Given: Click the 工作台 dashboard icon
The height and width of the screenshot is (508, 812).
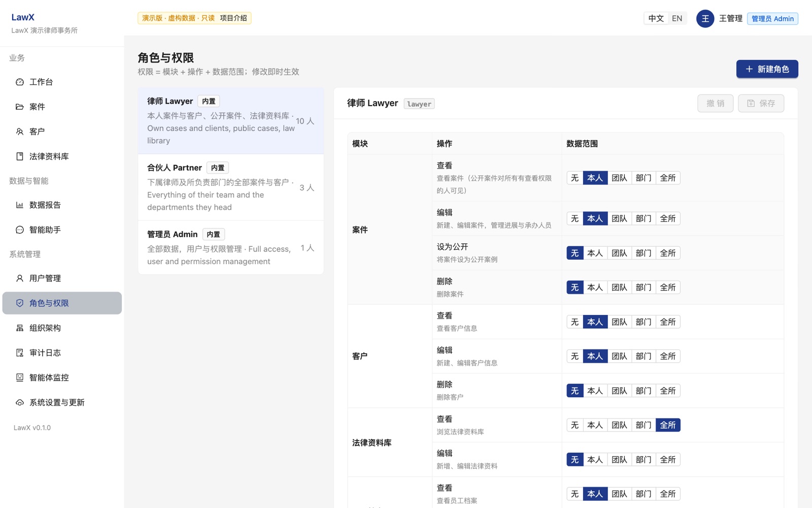Looking at the screenshot, I should click(x=20, y=82).
